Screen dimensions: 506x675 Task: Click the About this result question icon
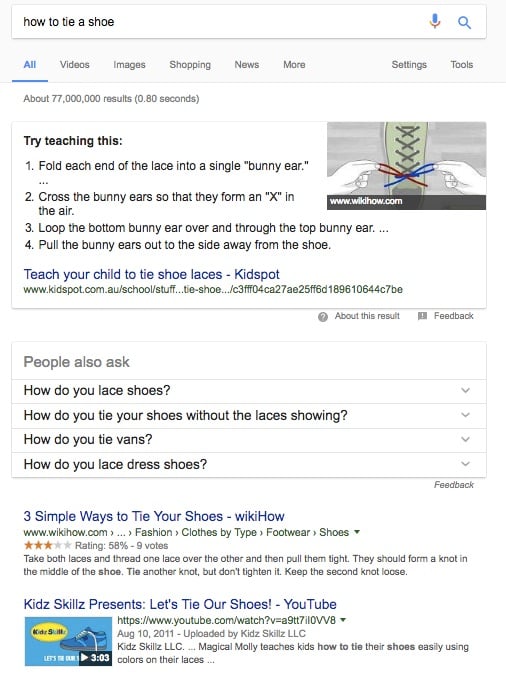tap(323, 317)
